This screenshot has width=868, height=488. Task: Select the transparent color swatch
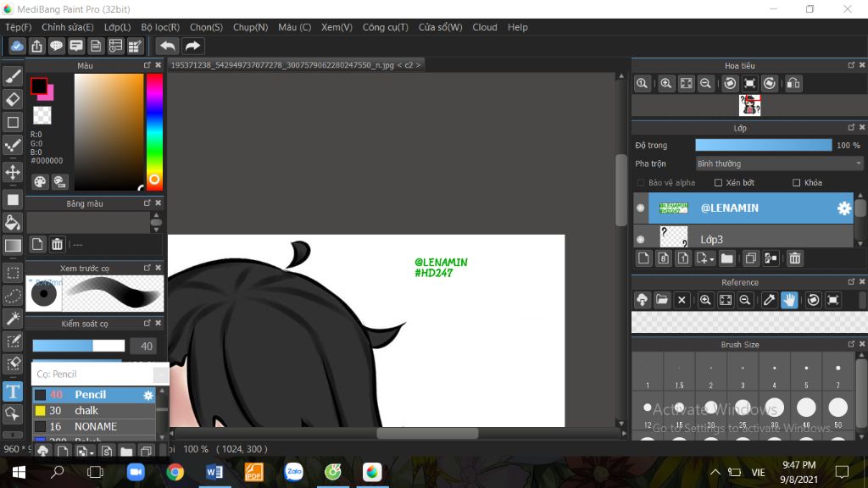pos(42,115)
